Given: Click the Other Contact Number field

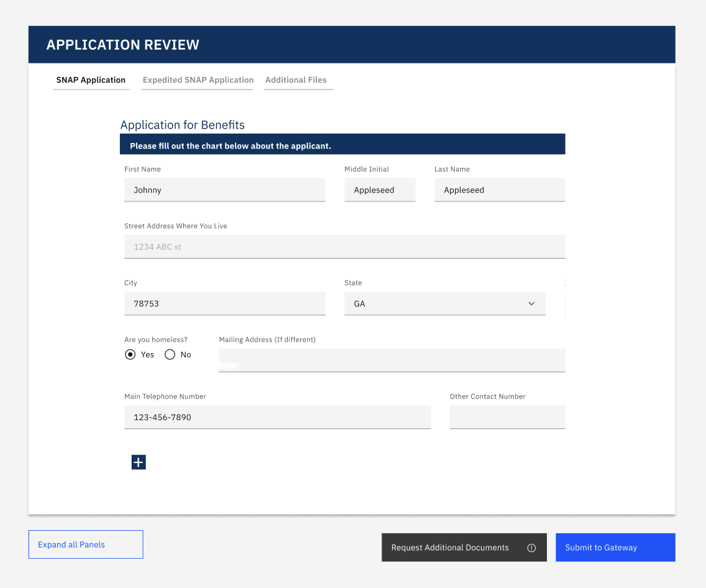Looking at the screenshot, I should [507, 417].
